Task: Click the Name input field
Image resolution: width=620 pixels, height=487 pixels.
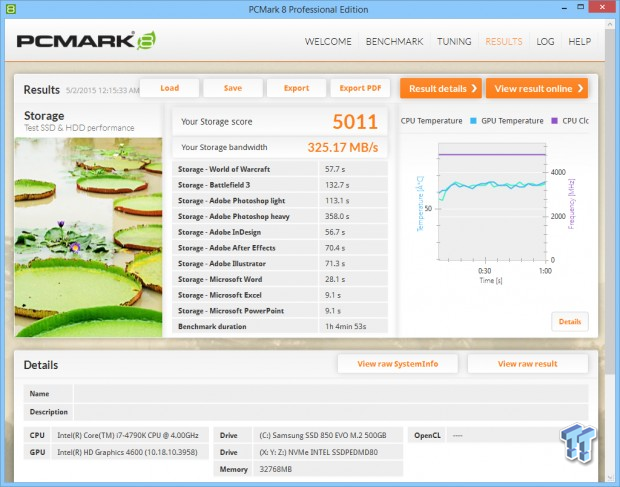Action: pos(331,394)
